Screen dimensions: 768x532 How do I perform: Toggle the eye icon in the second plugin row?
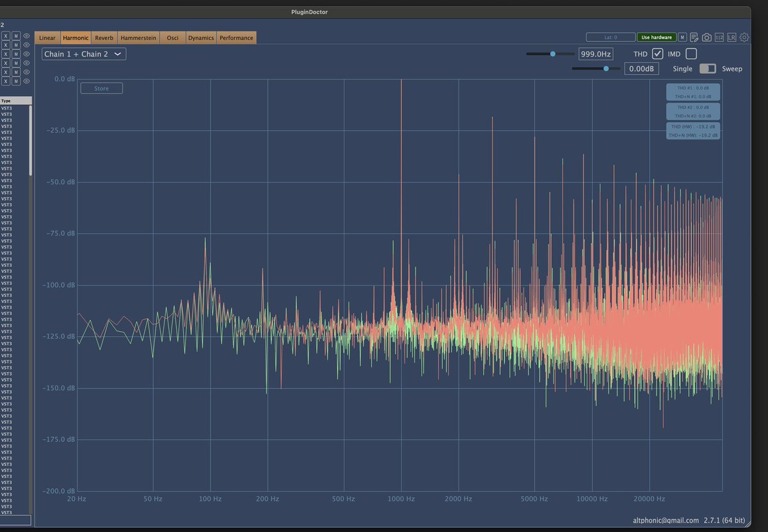[26, 45]
